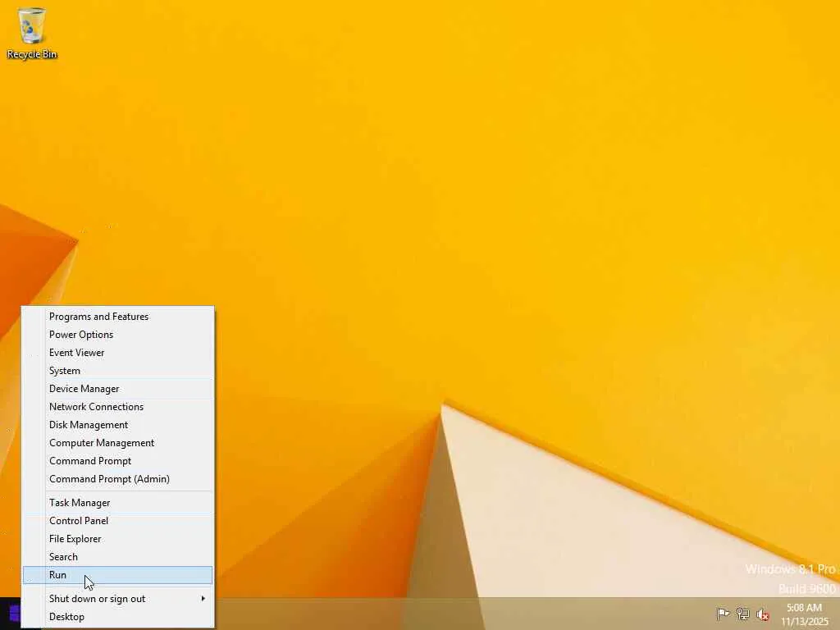
Task: Open the network tray icon
Action: 742,614
